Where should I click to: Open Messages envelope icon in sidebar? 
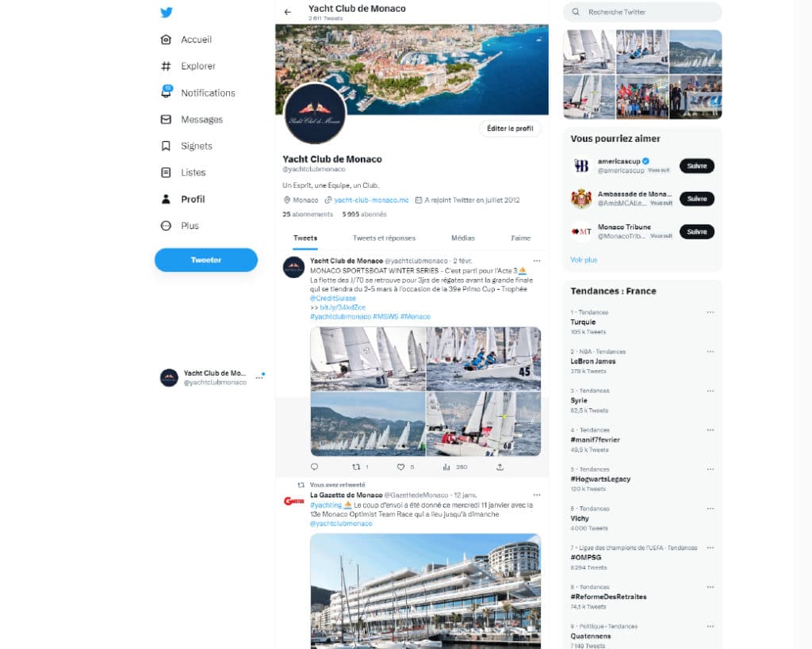[166, 120]
